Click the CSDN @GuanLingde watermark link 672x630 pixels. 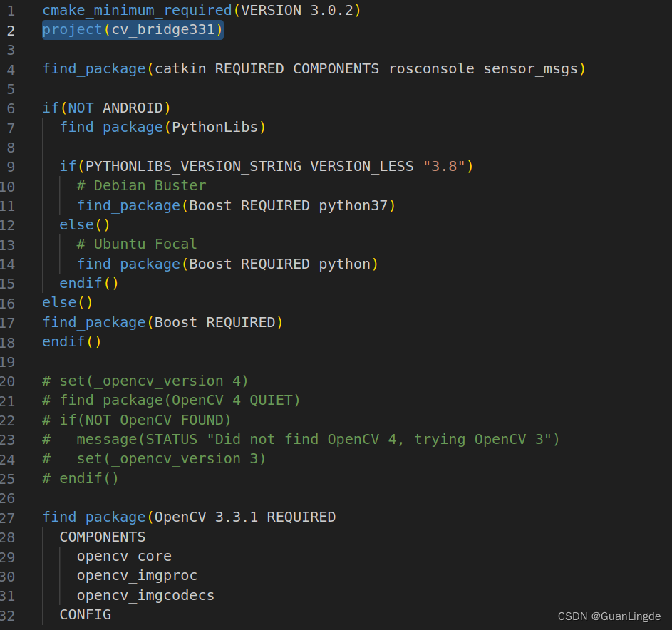point(609,616)
